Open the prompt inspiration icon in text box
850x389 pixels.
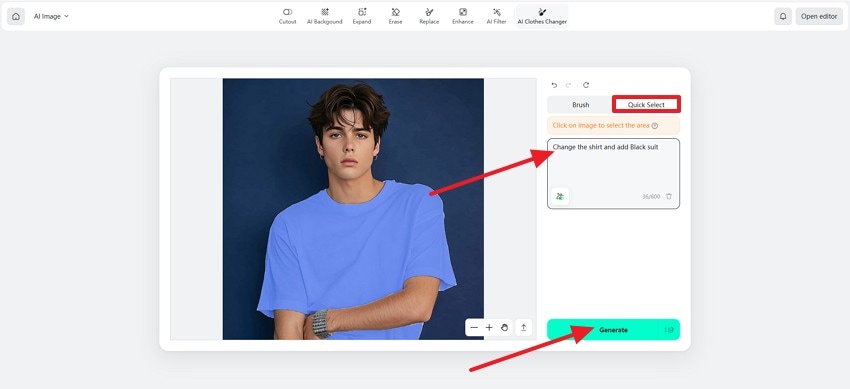click(560, 196)
